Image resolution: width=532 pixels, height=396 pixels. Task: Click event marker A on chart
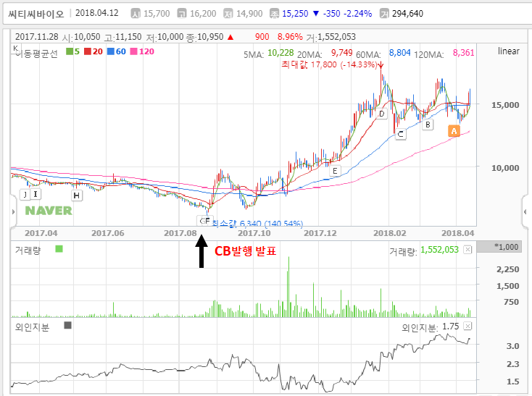click(454, 131)
